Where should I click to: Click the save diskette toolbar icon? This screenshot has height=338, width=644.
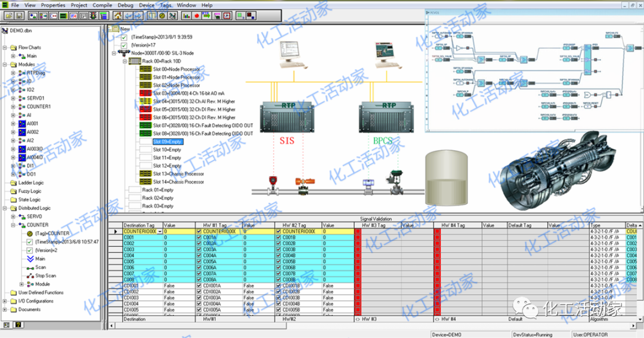point(19,15)
